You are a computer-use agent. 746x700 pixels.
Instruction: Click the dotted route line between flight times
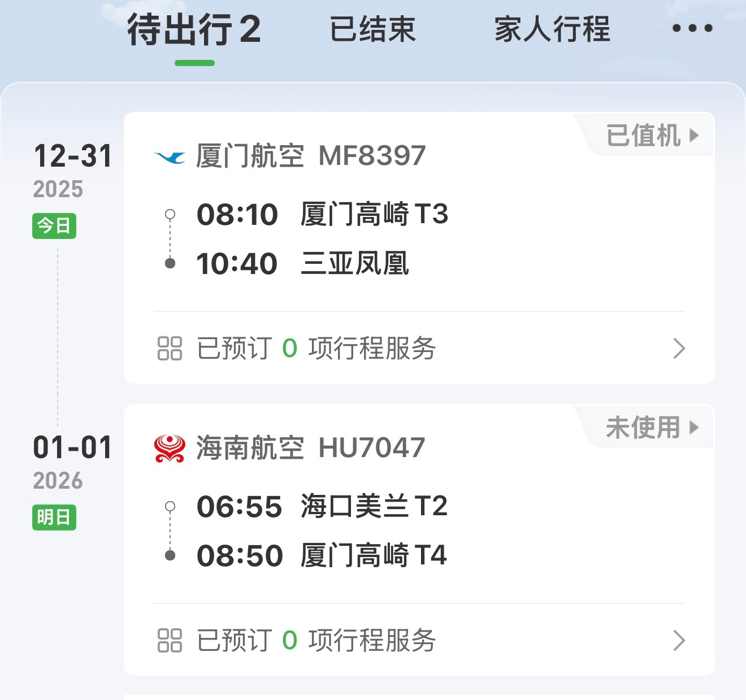[169, 239]
